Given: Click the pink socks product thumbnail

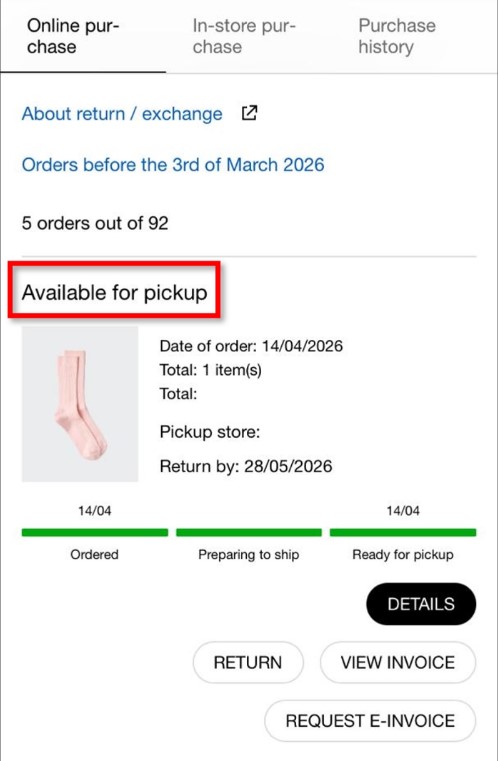Looking at the screenshot, I should click(80, 404).
